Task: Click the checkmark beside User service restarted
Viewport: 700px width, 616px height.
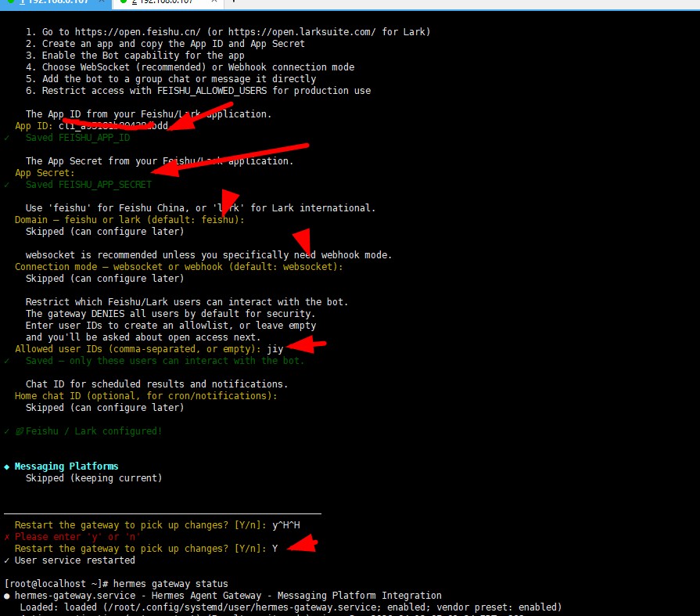Action: coord(7,560)
